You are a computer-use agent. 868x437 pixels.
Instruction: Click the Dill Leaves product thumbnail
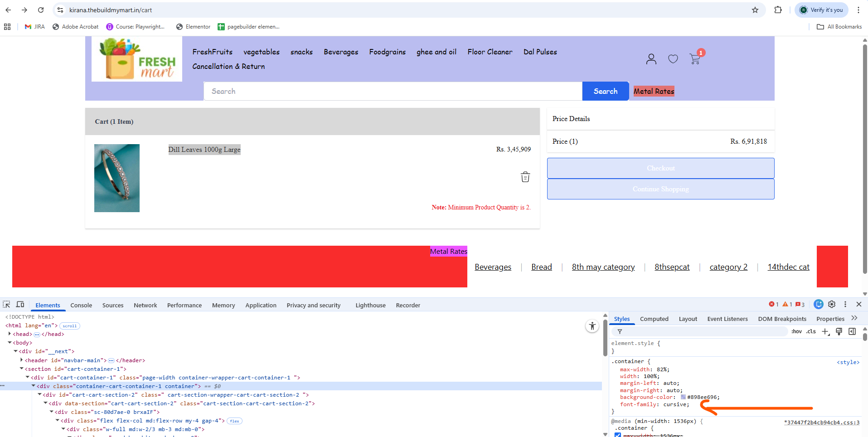117,178
